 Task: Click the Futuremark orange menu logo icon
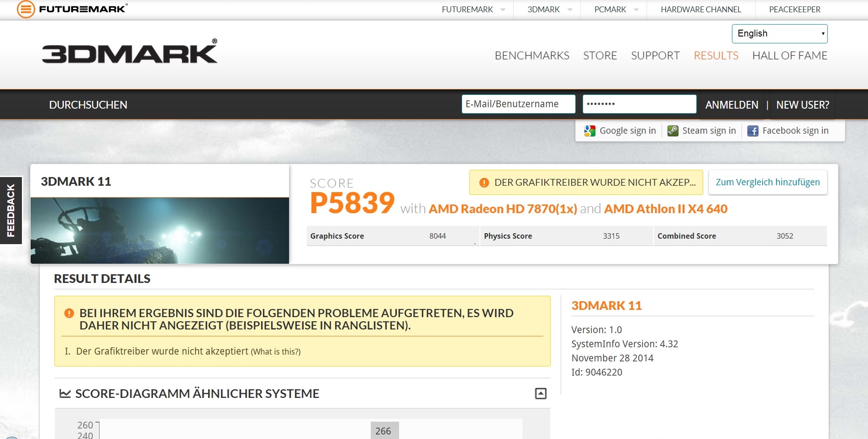(x=26, y=9)
